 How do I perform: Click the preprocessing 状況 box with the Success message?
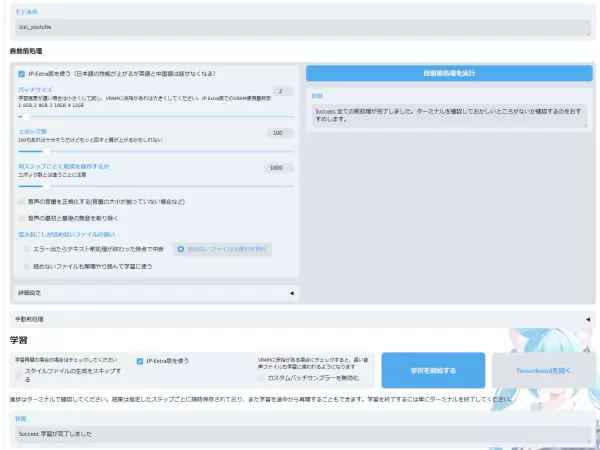449,116
